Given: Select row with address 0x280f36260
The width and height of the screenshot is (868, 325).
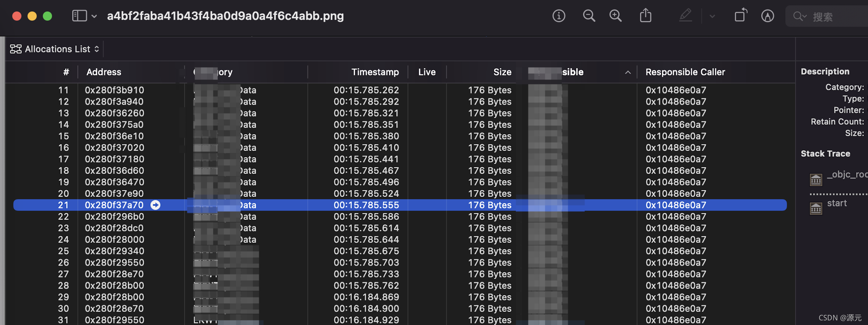Looking at the screenshot, I should pyautogui.click(x=400, y=113).
